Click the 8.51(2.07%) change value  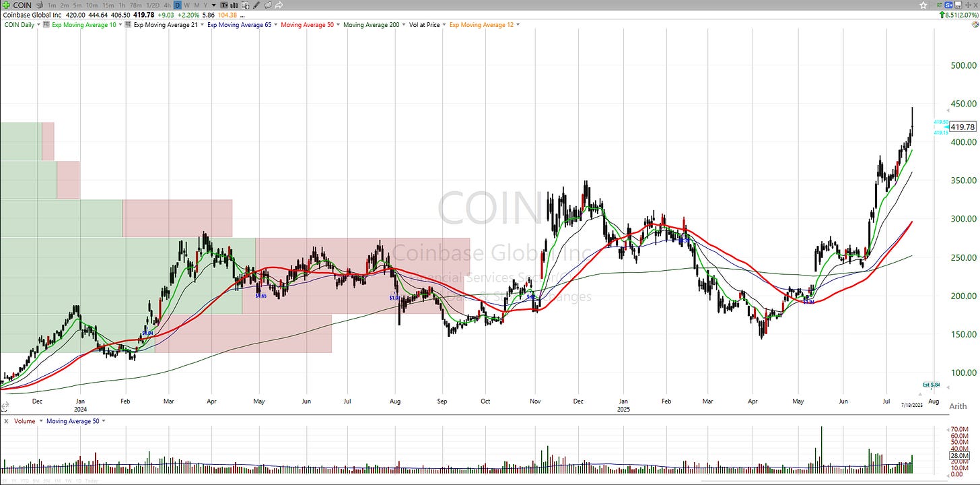961,15
